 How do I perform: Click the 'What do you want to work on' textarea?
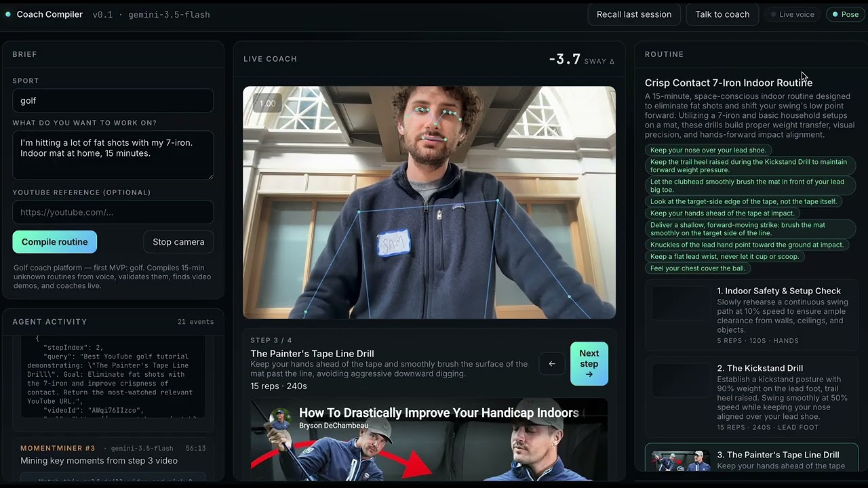(x=113, y=155)
